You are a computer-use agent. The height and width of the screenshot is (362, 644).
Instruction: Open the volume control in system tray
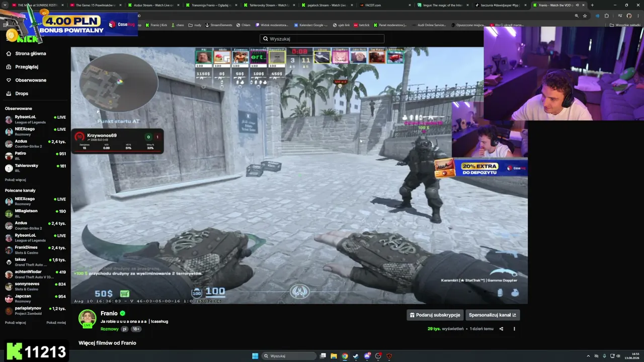pyautogui.click(x=618, y=356)
